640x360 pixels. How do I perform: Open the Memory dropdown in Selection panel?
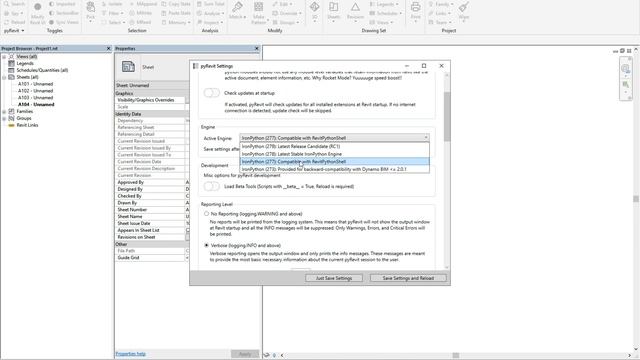176,22
